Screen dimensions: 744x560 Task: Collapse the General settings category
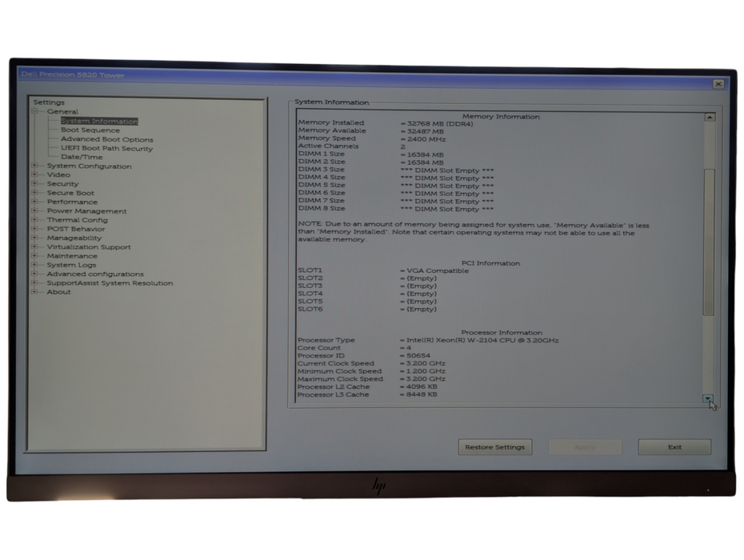[34, 111]
